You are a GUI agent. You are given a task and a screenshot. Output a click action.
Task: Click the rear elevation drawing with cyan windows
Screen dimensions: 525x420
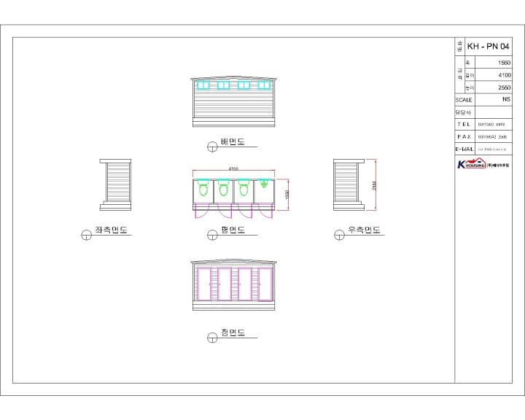[234, 102]
